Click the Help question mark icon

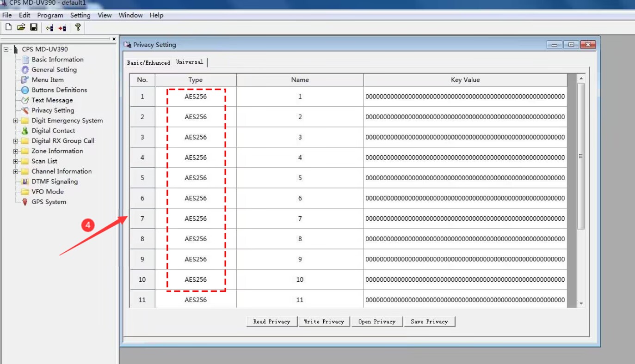[x=78, y=28]
